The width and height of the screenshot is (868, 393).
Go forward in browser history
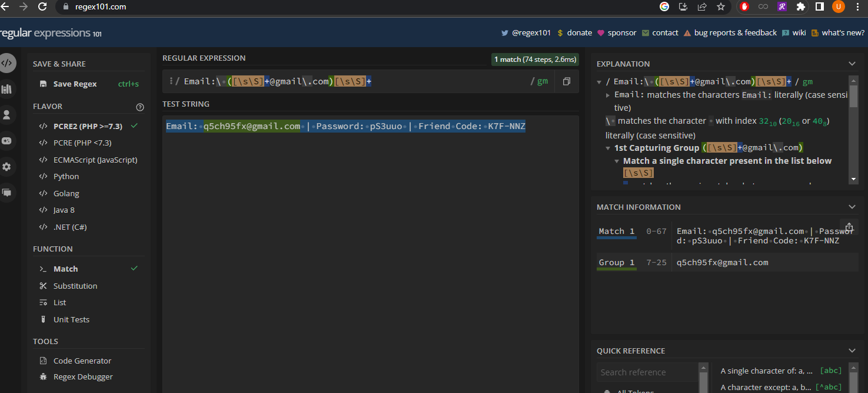(x=24, y=6)
